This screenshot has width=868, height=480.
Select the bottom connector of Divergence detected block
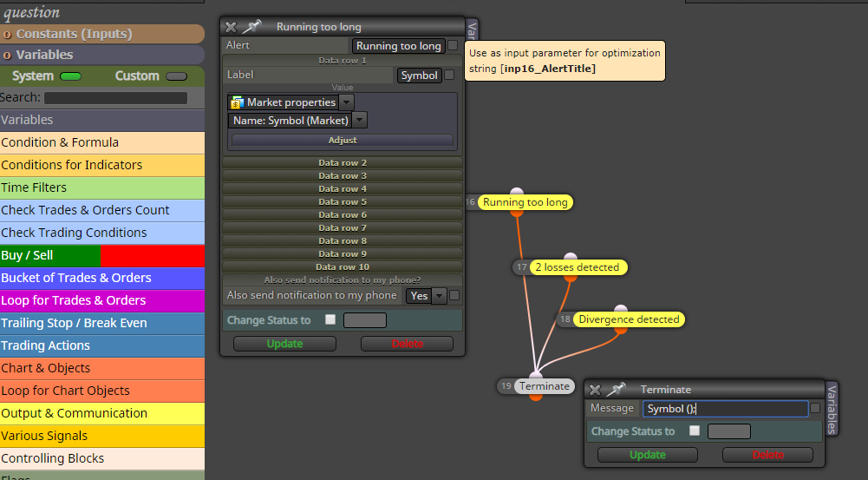tap(621, 330)
